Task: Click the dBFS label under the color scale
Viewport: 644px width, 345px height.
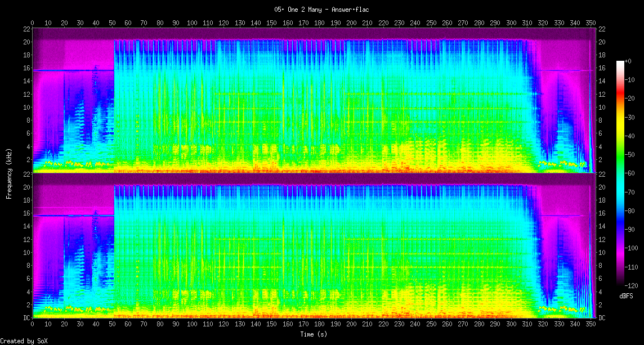Action: pos(625,295)
